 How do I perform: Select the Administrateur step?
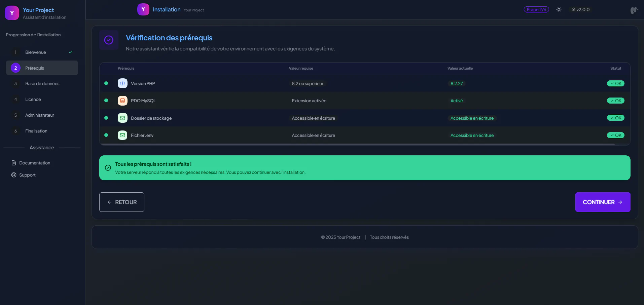pyautogui.click(x=39, y=115)
